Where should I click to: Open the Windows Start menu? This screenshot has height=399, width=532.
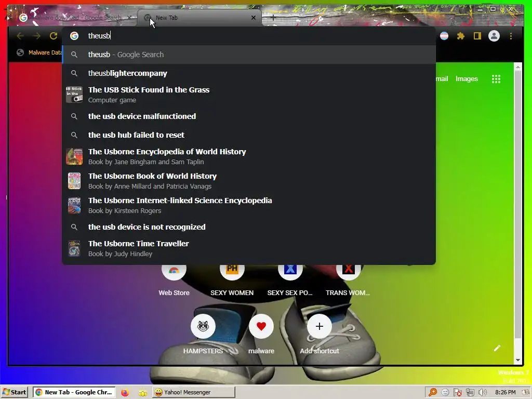pos(14,392)
